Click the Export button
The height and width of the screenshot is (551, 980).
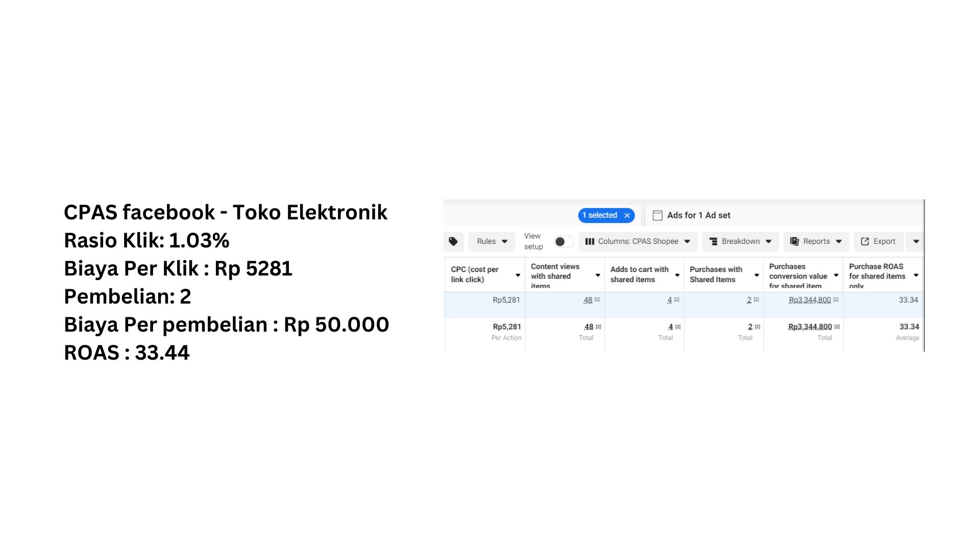pyautogui.click(x=878, y=241)
